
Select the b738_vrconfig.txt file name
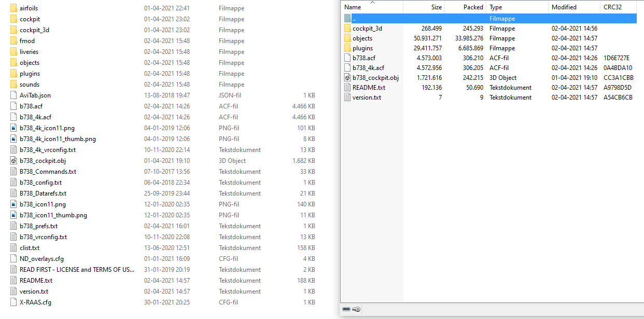click(43, 237)
